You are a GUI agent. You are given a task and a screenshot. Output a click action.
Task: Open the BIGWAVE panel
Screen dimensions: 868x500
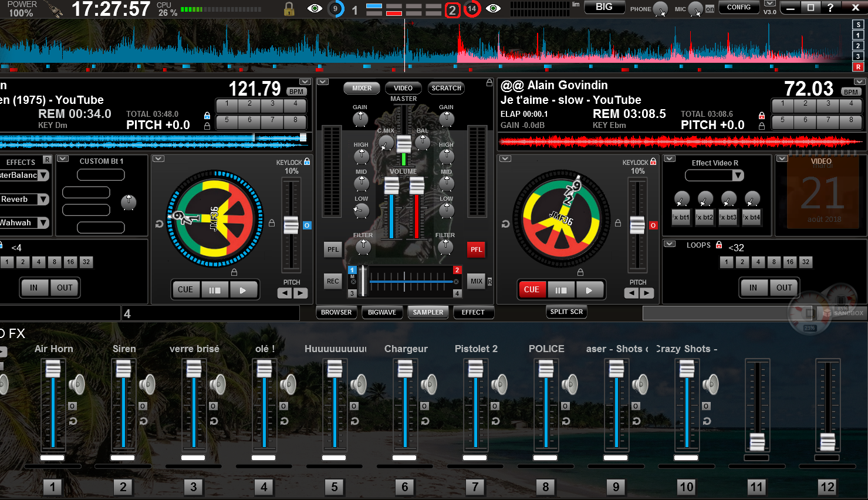click(382, 312)
